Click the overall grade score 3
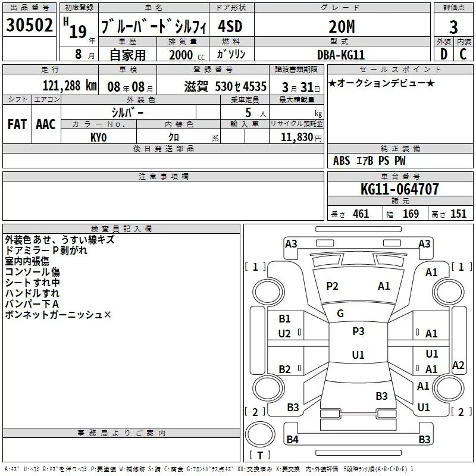 tap(453, 27)
